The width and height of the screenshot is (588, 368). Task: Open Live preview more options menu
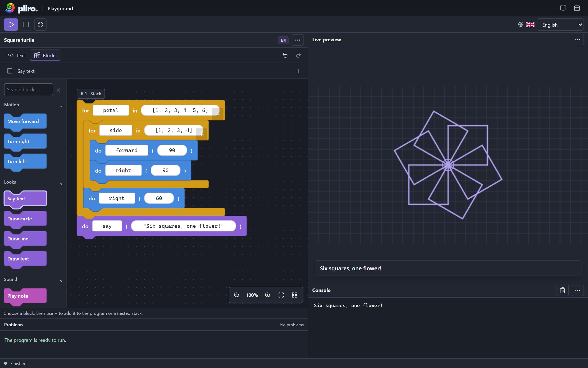(578, 40)
